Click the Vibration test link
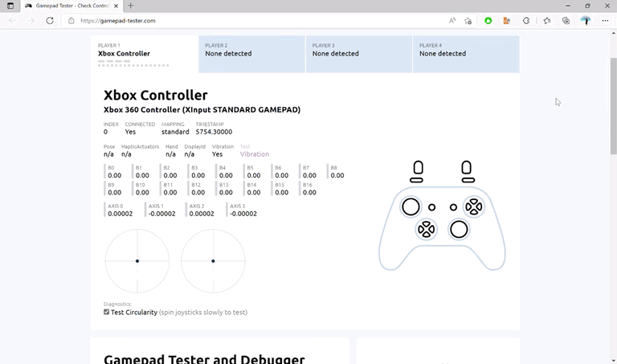This screenshot has height=364, width=617. [x=255, y=154]
